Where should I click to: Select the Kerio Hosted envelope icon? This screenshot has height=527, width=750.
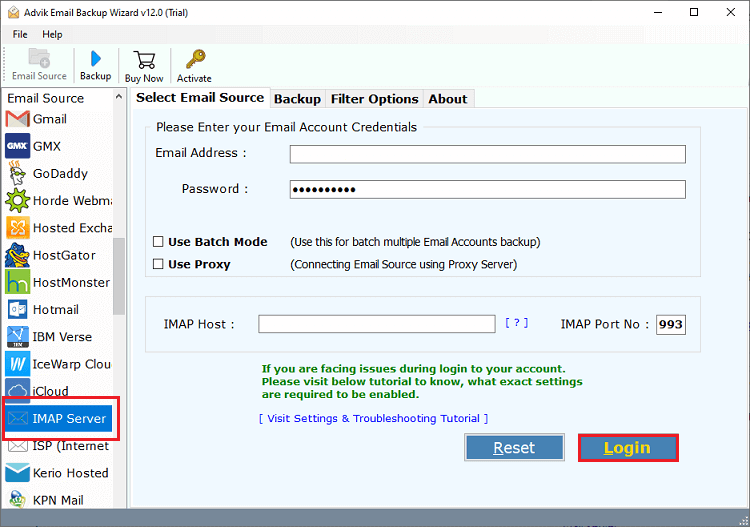(x=17, y=473)
